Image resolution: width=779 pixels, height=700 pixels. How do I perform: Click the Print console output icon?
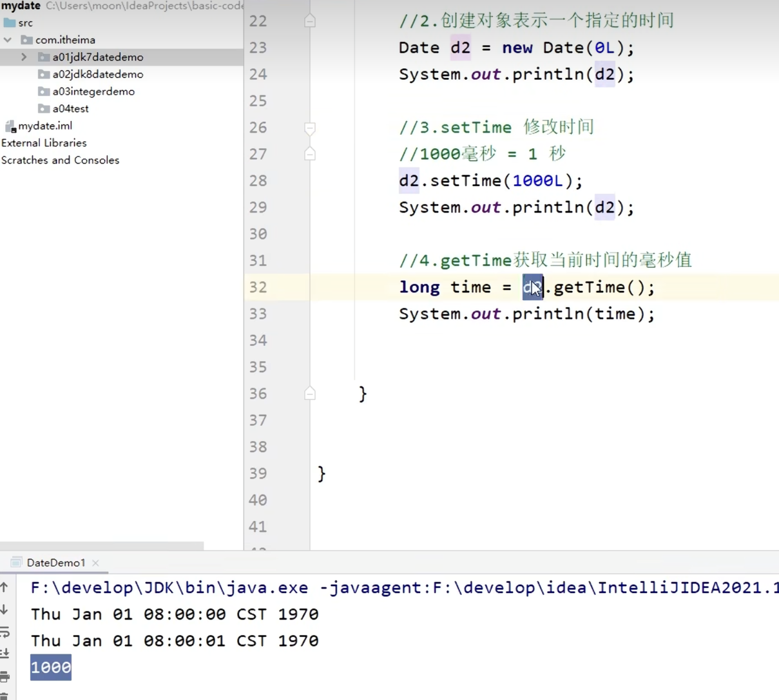tap(5, 676)
